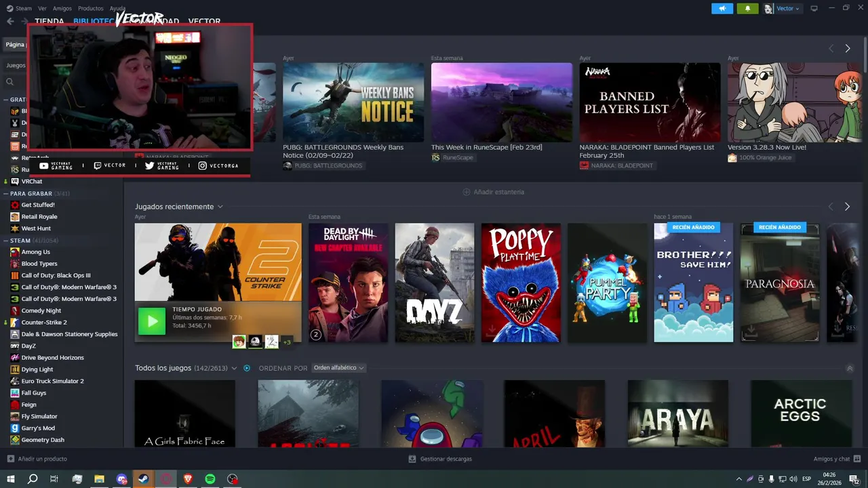Open the ARCTIC EGGS game tile
868x488 pixels.
pos(801,413)
